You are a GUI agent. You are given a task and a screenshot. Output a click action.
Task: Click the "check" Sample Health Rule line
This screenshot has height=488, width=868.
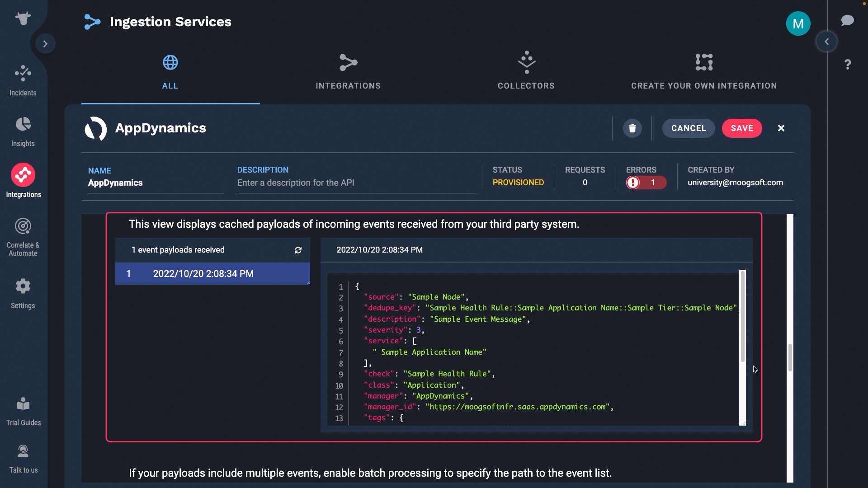pyautogui.click(x=429, y=374)
